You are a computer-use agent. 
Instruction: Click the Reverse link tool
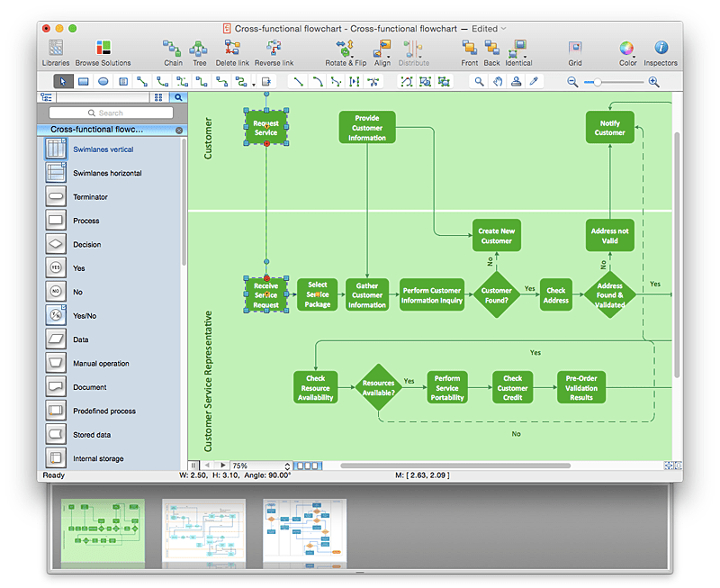pos(274,50)
